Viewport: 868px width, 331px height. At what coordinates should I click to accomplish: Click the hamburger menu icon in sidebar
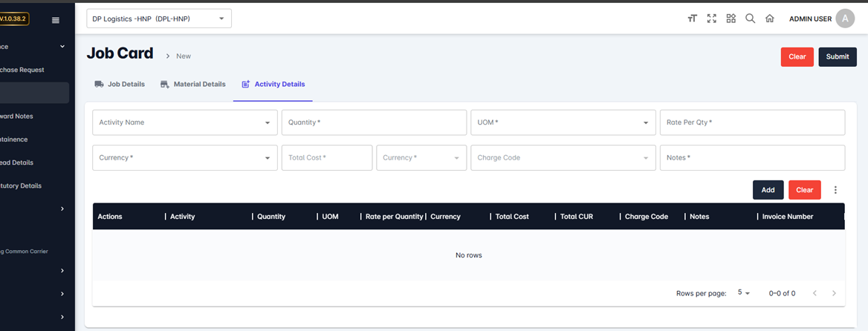[55, 20]
